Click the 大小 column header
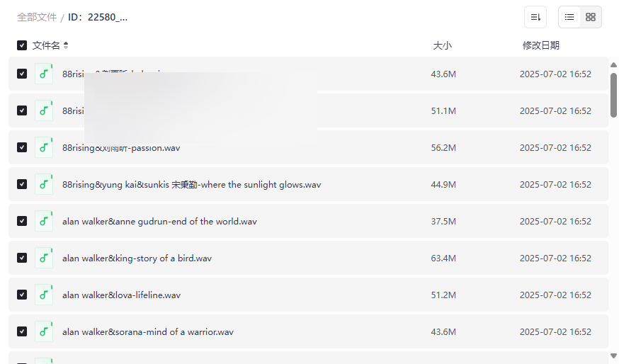The height and width of the screenshot is (364, 619). [442, 45]
